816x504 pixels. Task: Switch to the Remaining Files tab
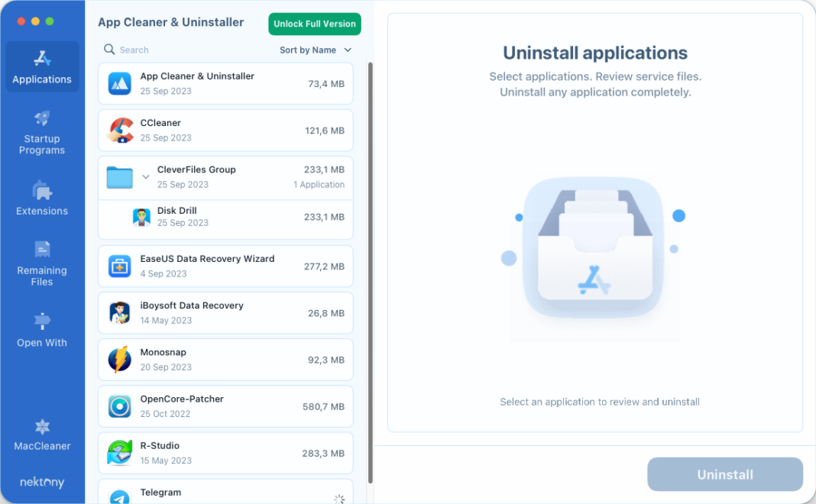tap(42, 264)
